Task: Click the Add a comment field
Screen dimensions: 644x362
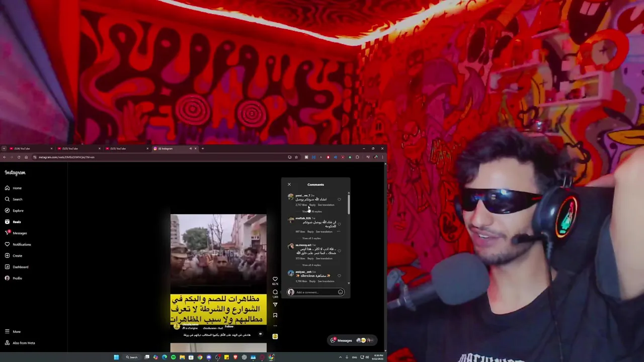Action: [x=316, y=292]
